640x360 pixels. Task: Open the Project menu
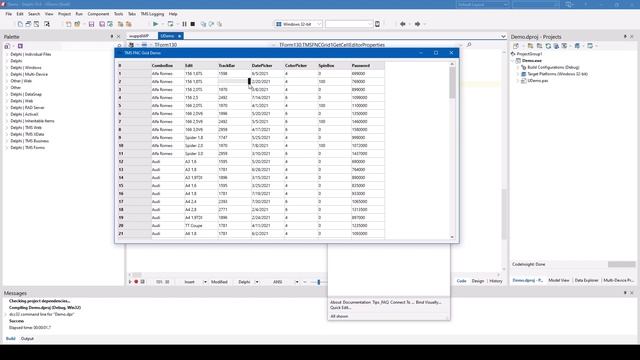pos(64,14)
